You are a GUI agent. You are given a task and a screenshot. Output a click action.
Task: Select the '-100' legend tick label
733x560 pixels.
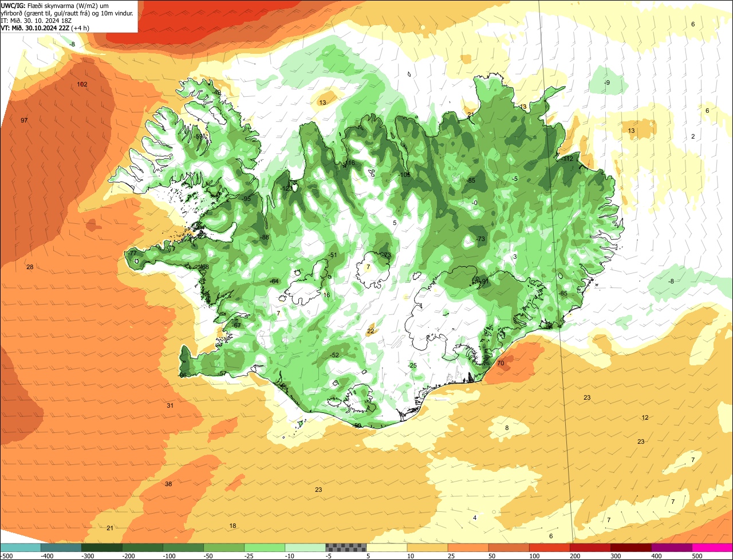click(169, 555)
